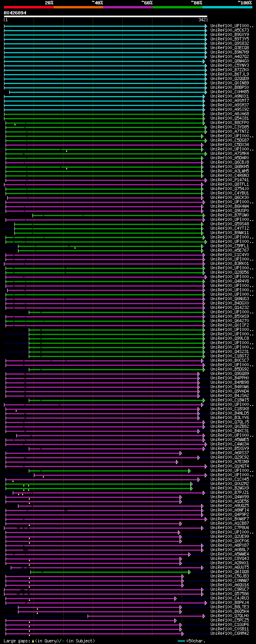Select the UniRef100_C1C4V0 label
This screenshot has width=256, height=644.
point(230,255)
